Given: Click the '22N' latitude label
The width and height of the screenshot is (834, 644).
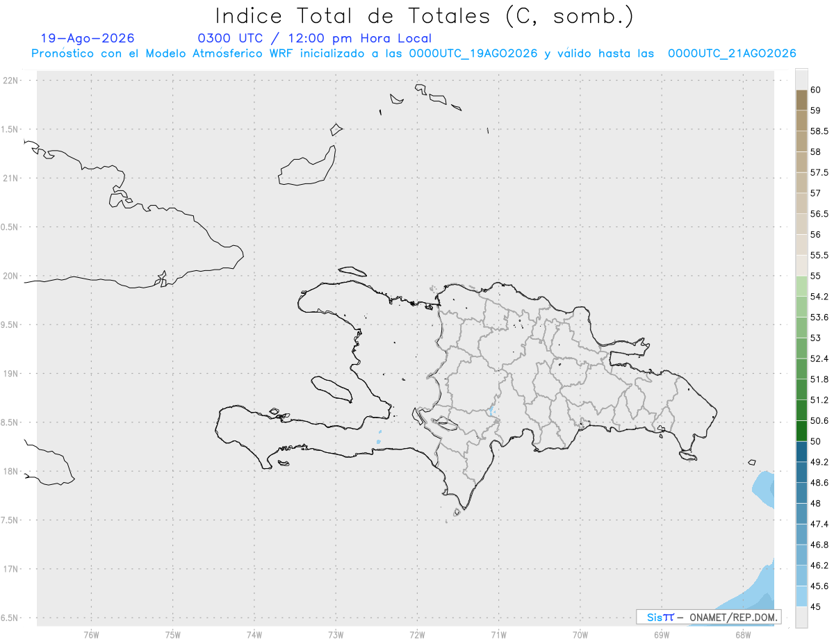Looking at the screenshot, I should (x=11, y=81).
